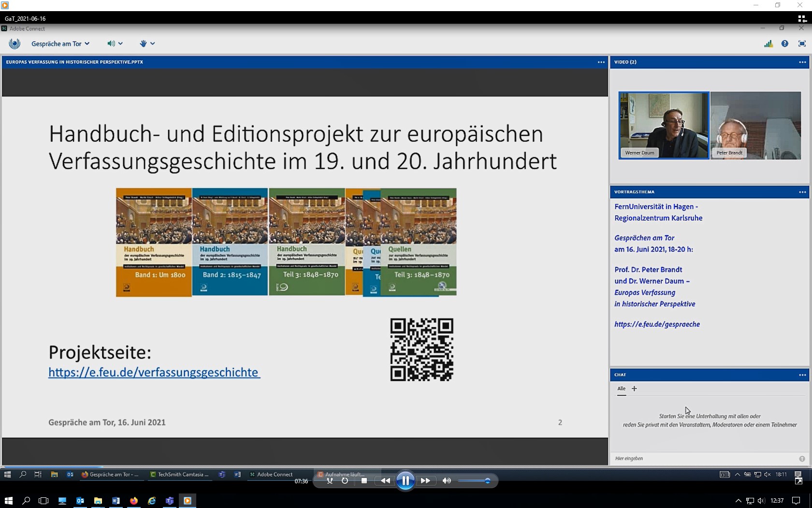812x508 pixels.
Task: Open Outlook from the Windows taskbar
Action: point(80,501)
